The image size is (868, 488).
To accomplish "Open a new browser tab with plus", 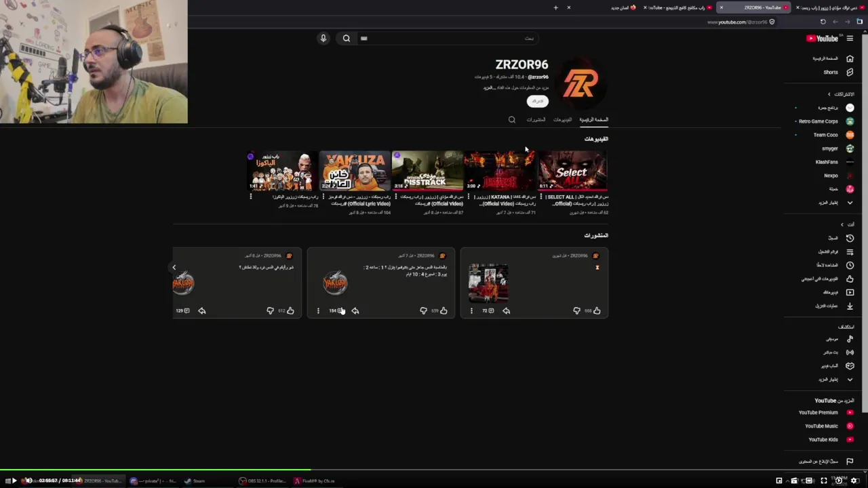I will click(x=555, y=7).
